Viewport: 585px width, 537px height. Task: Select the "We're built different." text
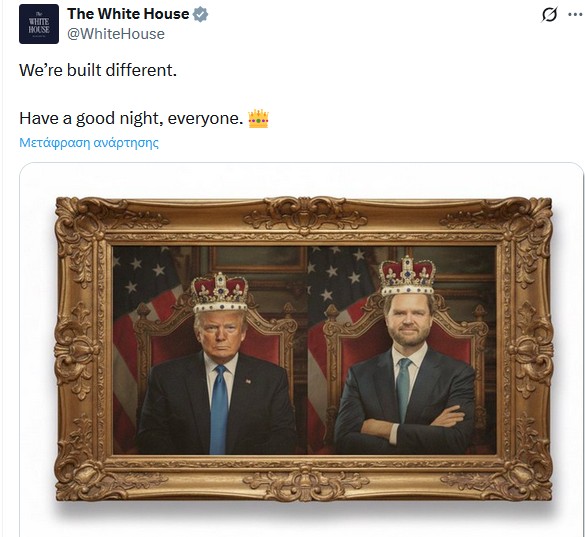pyautogui.click(x=98, y=70)
